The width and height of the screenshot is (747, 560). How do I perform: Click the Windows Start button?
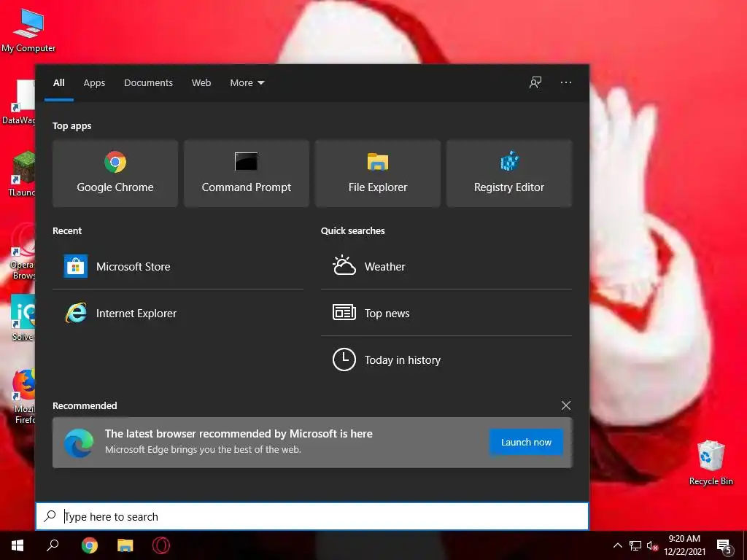18,545
